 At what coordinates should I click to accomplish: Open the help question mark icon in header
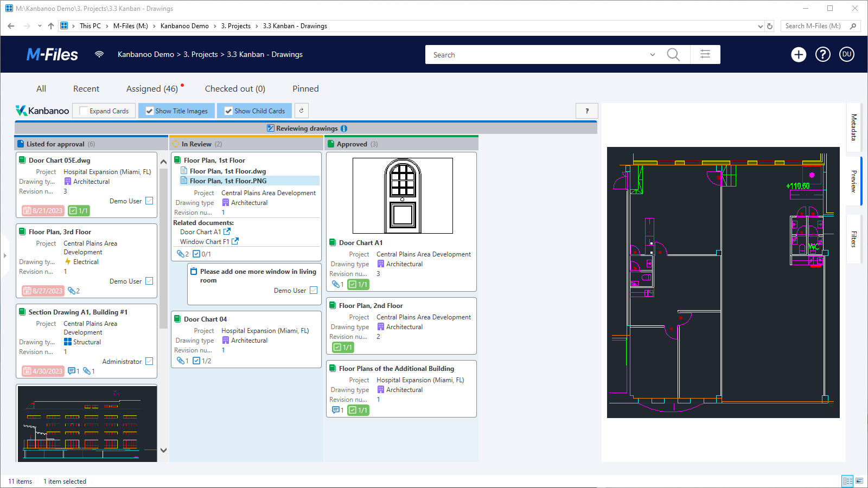[823, 55]
